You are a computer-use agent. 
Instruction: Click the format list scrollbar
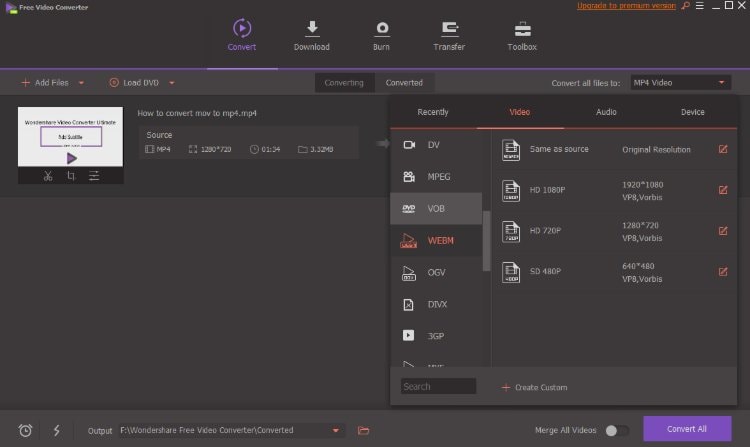point(486,240)
